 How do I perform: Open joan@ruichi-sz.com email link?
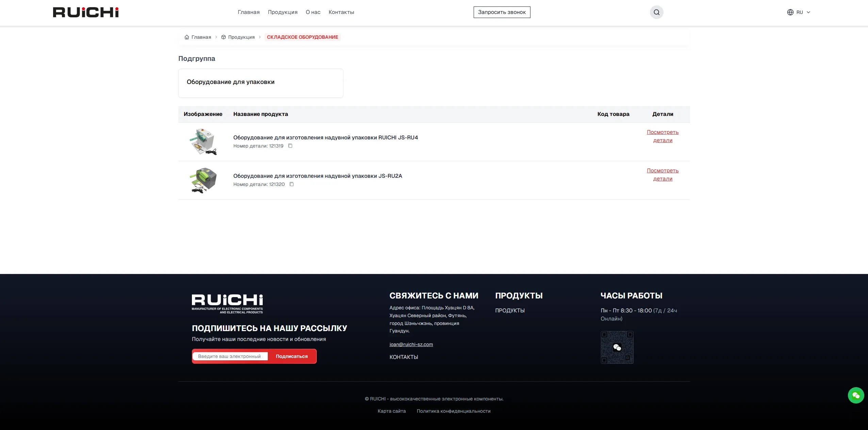[411, 344]
